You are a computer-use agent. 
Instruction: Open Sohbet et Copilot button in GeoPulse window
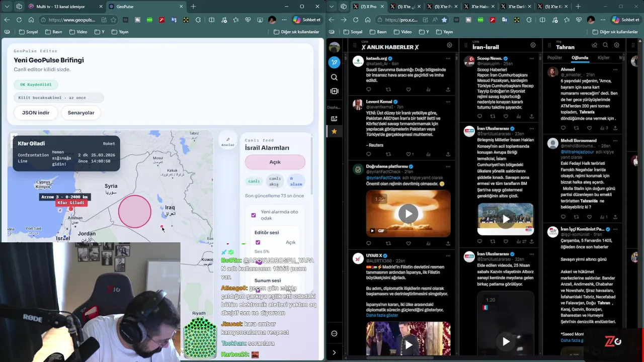(x=307, y=20)
